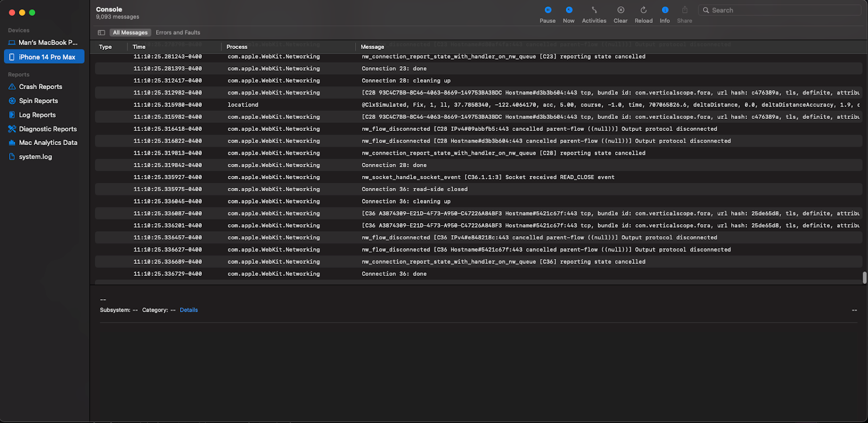Select the locationd process log row
868x423 pixels.
point(478,105)
